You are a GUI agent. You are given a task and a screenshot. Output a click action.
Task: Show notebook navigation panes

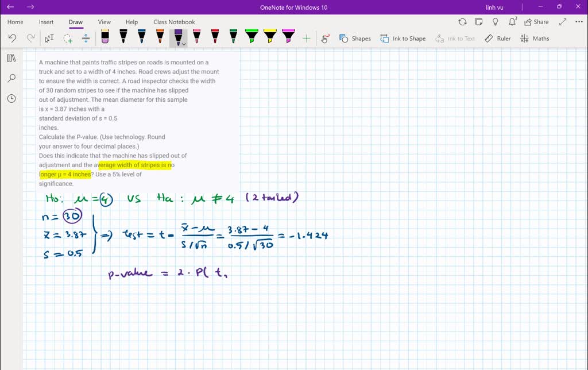click(x=11, y=58)
